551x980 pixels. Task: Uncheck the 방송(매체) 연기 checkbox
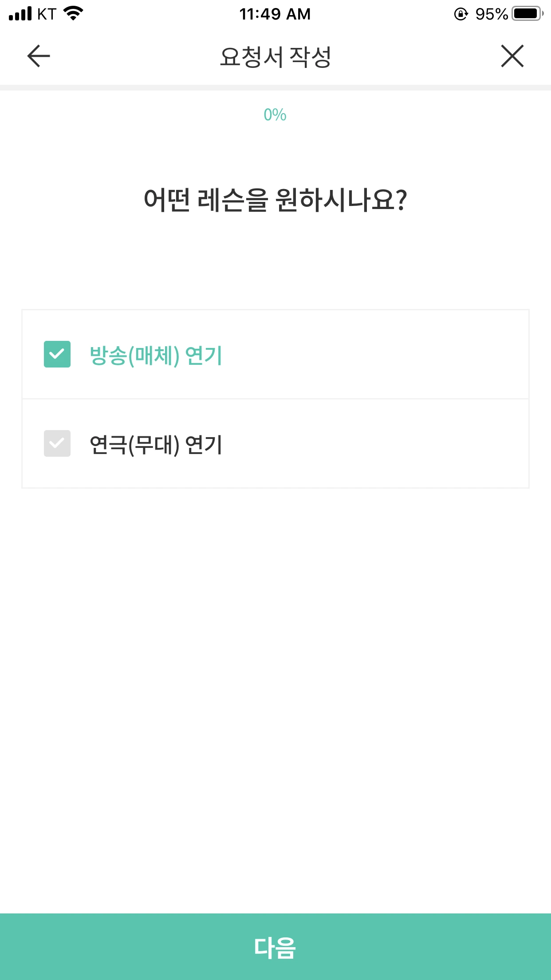tap(57, 354)
